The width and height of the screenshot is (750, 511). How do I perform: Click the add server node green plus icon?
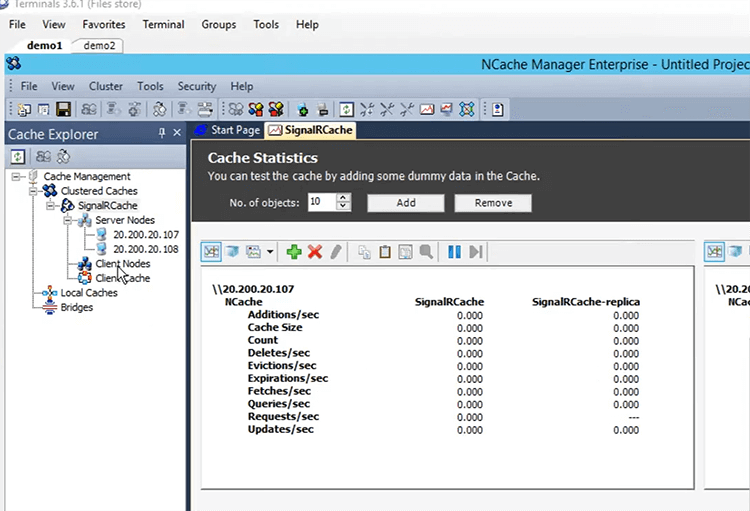[x=302, y=110]
